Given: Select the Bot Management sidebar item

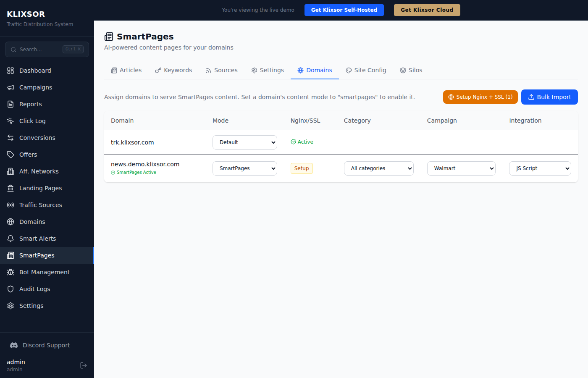Looking at the screenshot, I should 44,272.
